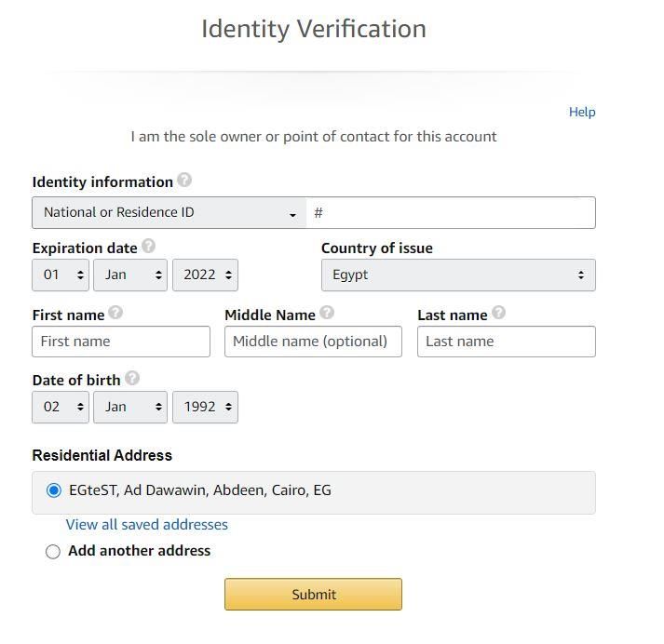Open birth year 1992 dropdown
664x644 pixels.
click(x=206, y=407)
